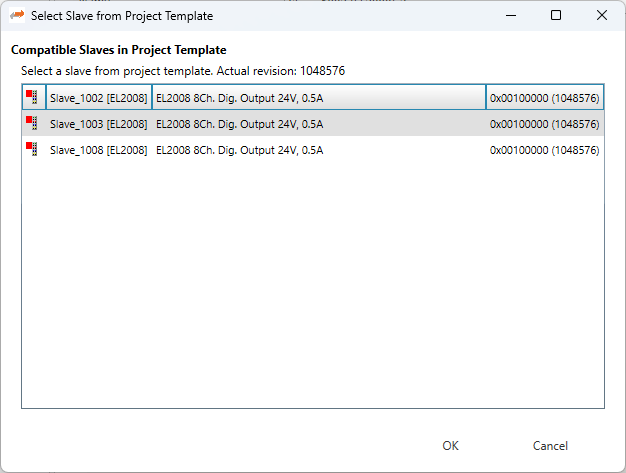The width and height of the screenshot is (626, 473).
Task: Confirm the selection with the OK button
Action: pyautogui.click(x=450, y=446)
